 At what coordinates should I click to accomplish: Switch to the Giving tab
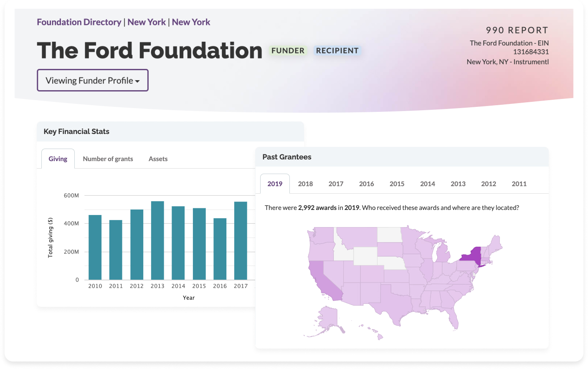point(58,159)
